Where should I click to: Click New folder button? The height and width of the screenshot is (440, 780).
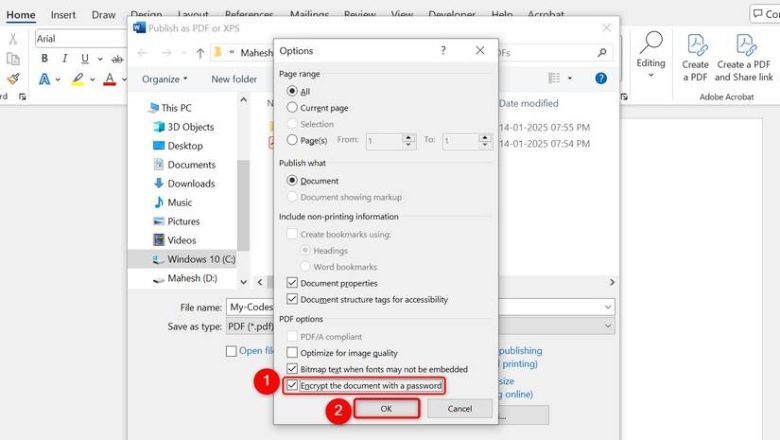pyautogui.click(x=234, y=79)
